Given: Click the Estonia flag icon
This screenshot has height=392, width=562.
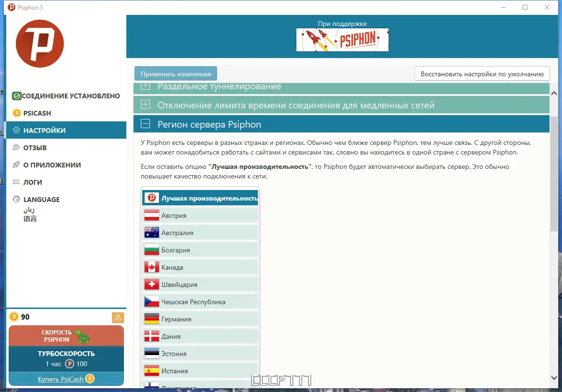Looking at the screenshot, I should click(x=152, y=353).
